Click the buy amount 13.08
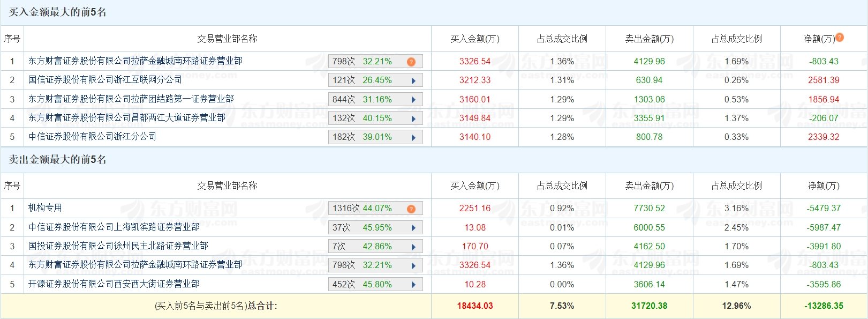This screenshot has width=868, height=319. [x=475, y=227]
